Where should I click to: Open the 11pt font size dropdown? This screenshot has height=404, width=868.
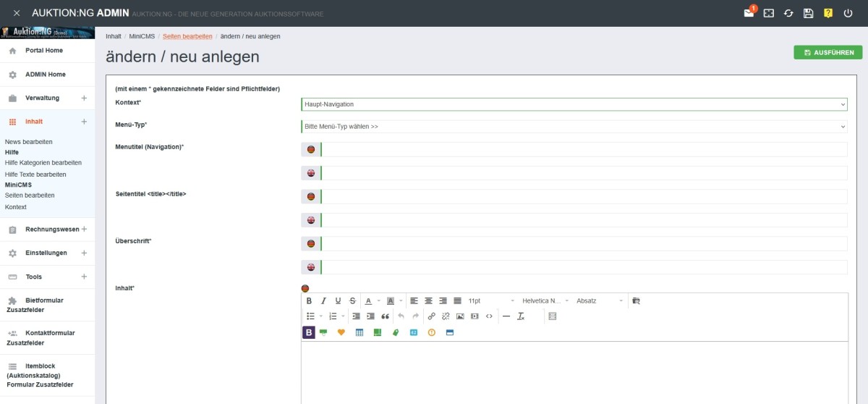click(x=491, y=300)
